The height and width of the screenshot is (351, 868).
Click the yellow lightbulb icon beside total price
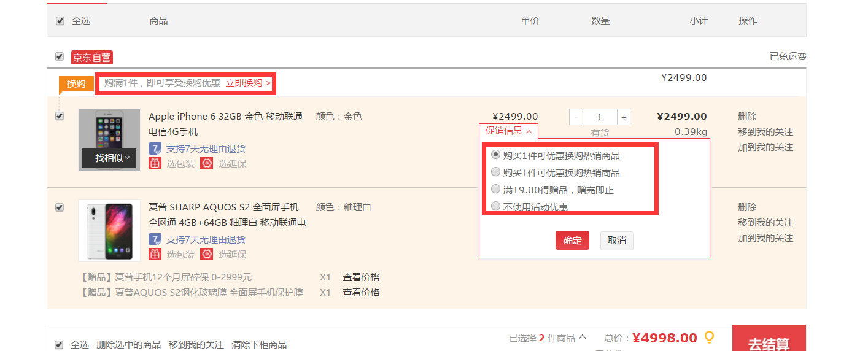pos(710,337)
